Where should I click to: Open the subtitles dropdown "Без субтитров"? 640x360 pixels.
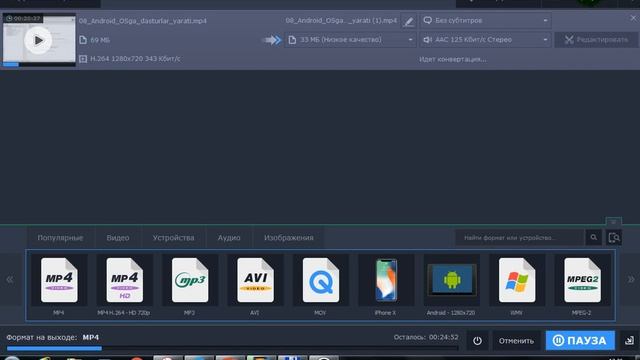(485, 20)
